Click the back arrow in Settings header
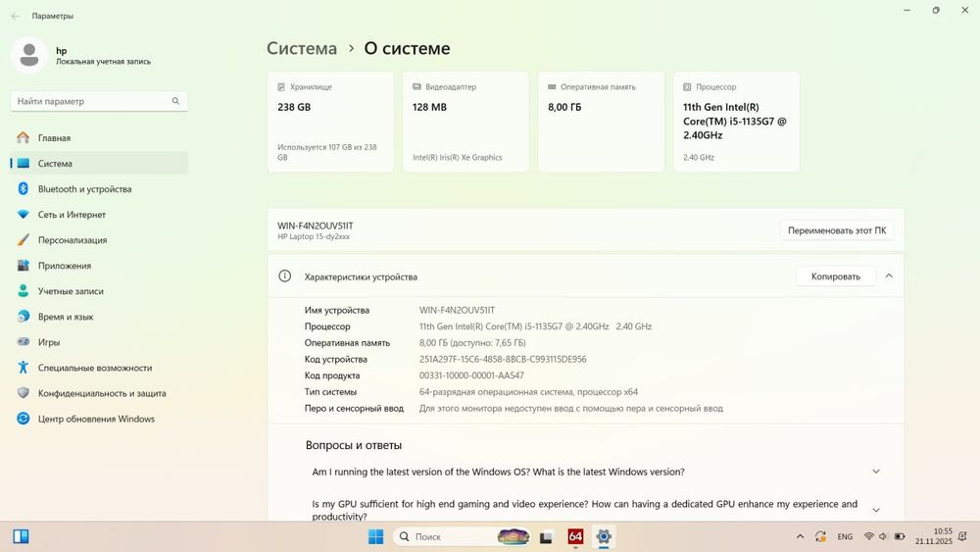Screen dimensions: 980x552 (15, 16)
